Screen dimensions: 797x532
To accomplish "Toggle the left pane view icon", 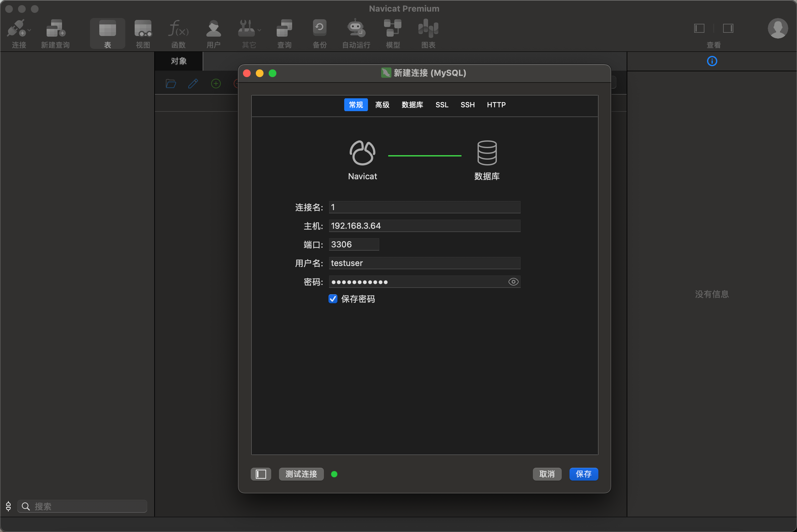I will click(699, 28).
